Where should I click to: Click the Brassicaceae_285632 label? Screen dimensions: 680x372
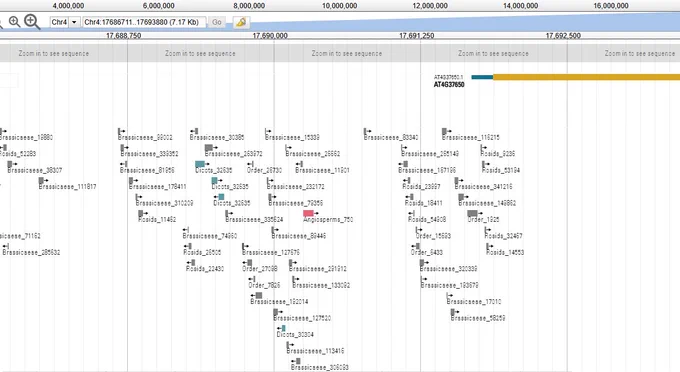click(31, 252)
